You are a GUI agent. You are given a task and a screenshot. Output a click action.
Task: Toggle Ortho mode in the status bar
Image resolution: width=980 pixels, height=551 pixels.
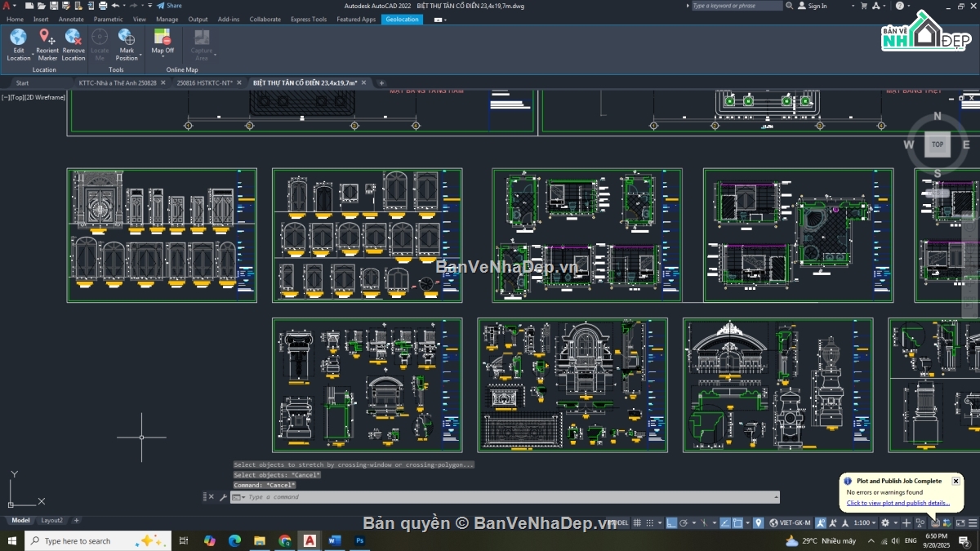point(670,522)
